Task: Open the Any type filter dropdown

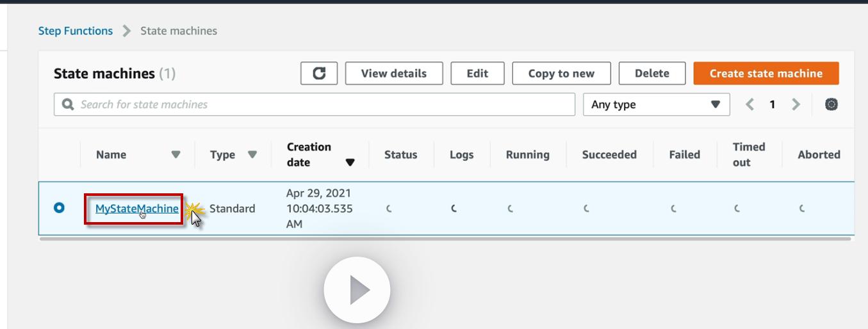Action: [655, 104]
